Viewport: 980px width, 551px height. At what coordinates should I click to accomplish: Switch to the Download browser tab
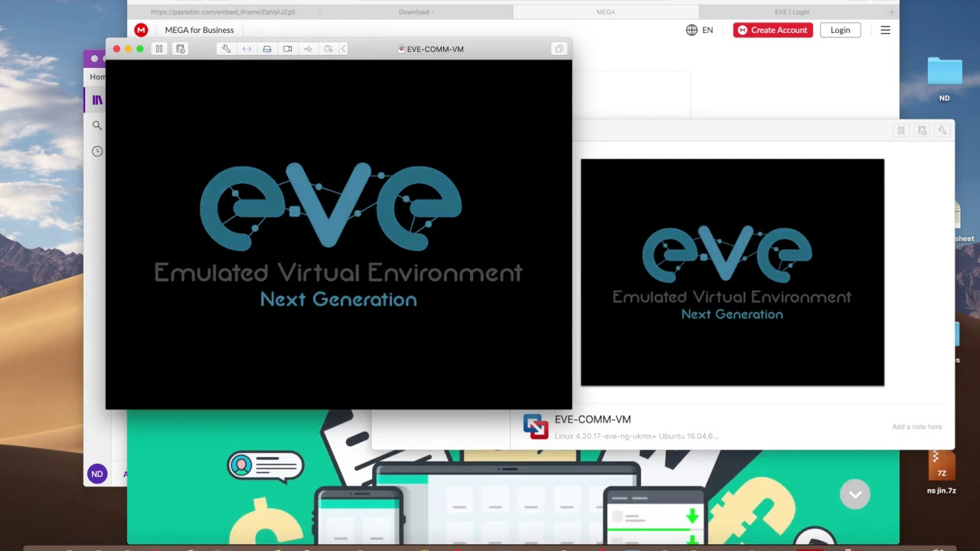pyautogui.click(x=416, y=11)
